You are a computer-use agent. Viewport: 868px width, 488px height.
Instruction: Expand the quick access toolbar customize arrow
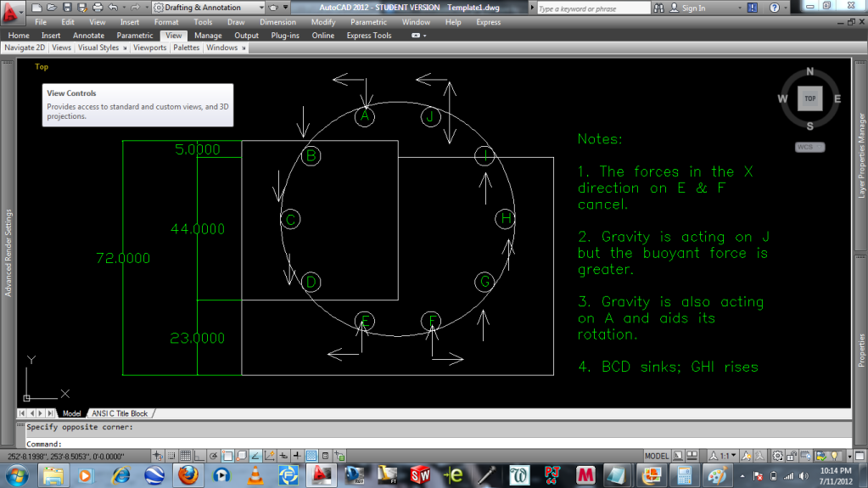click(x=286, y=8)
